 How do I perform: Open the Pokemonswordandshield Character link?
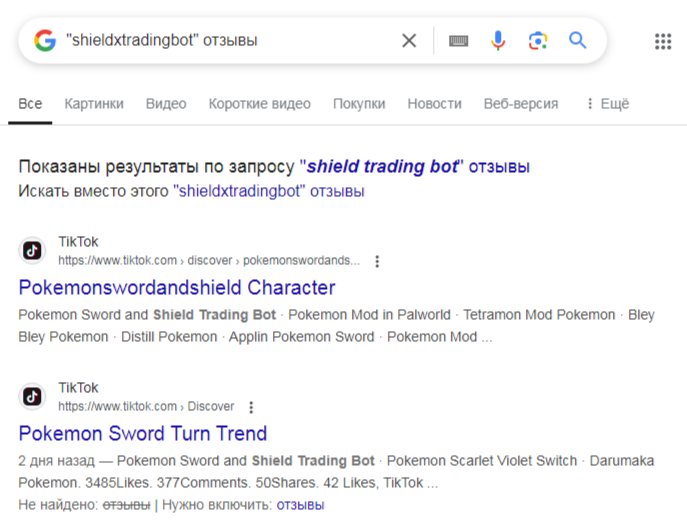point(177,288)
